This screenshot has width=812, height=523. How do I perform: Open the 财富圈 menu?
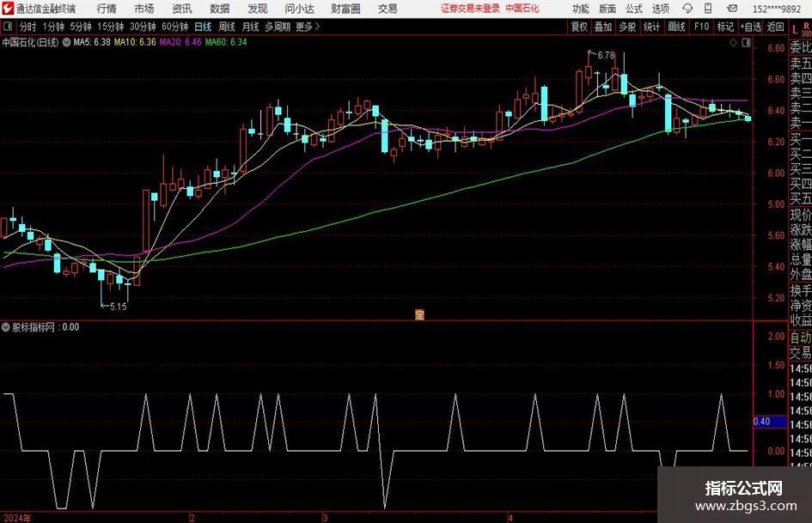tap(345, 9)
